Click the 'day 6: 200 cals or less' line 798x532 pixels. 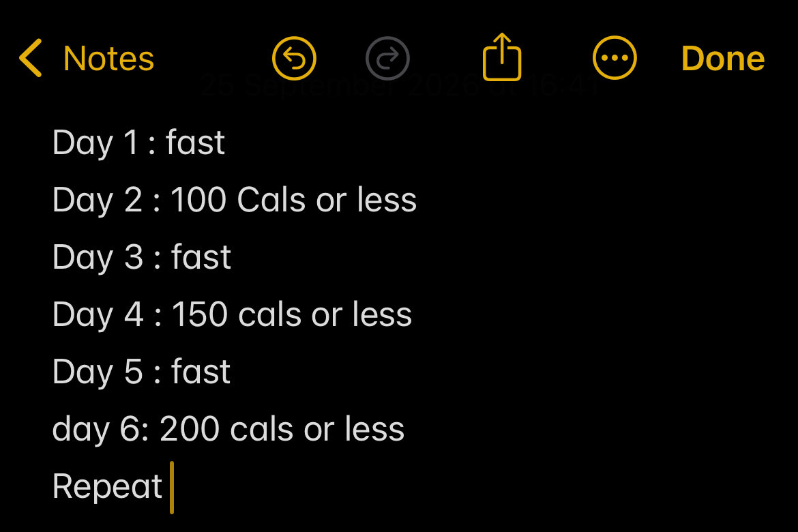click(x=228, y=429)
